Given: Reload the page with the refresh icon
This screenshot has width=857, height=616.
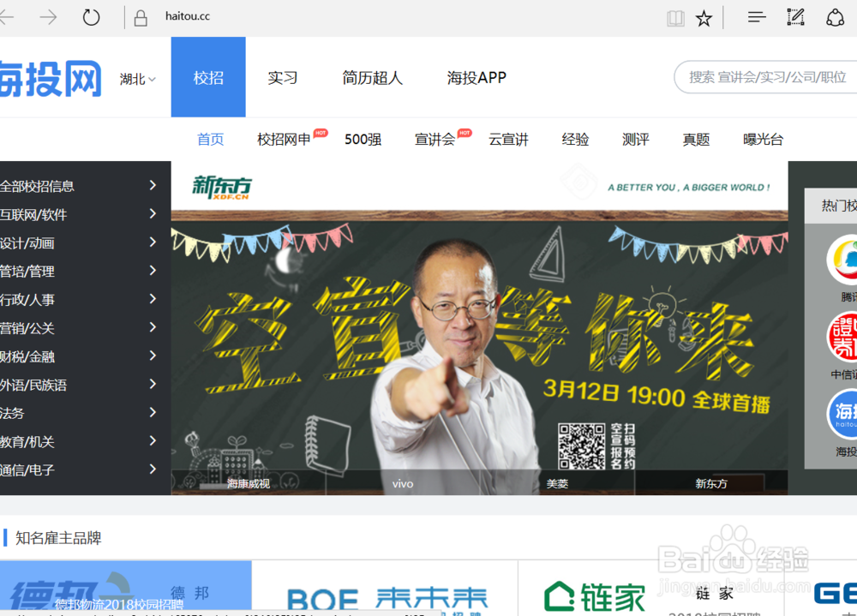Looking at the screenshot, I should click(92, 17).
